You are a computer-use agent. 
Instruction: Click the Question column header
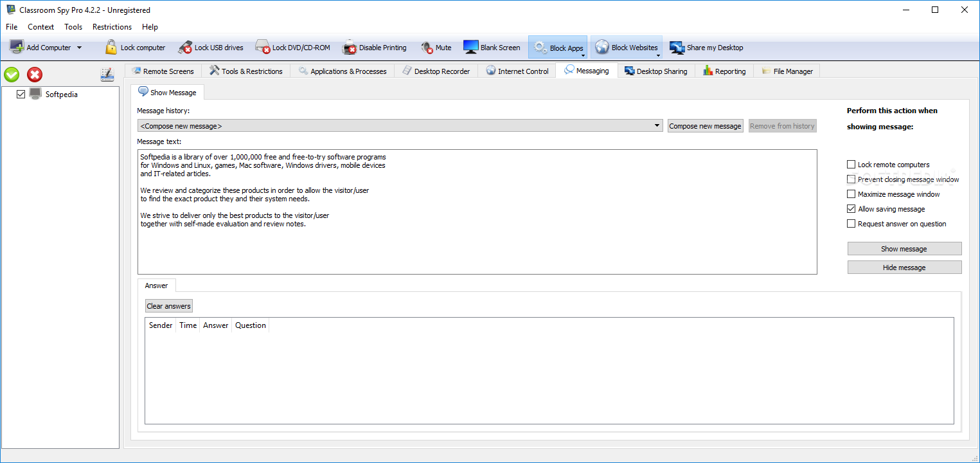click(251, 325)
